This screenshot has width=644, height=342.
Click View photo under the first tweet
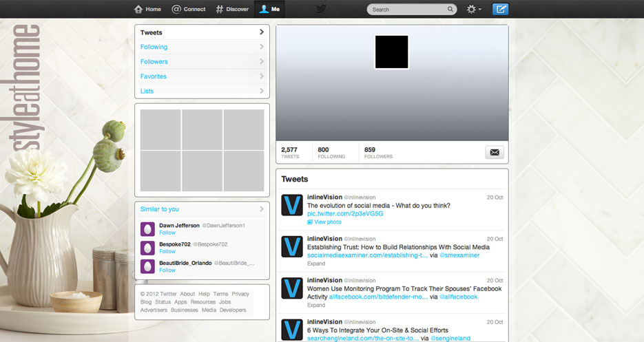tap(328, 222)
